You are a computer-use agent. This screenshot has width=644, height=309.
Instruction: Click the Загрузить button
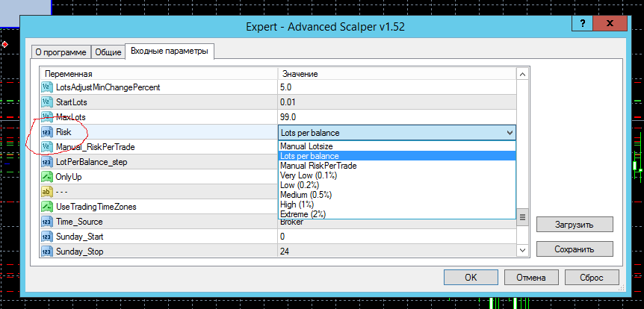[x=575, y=225]
